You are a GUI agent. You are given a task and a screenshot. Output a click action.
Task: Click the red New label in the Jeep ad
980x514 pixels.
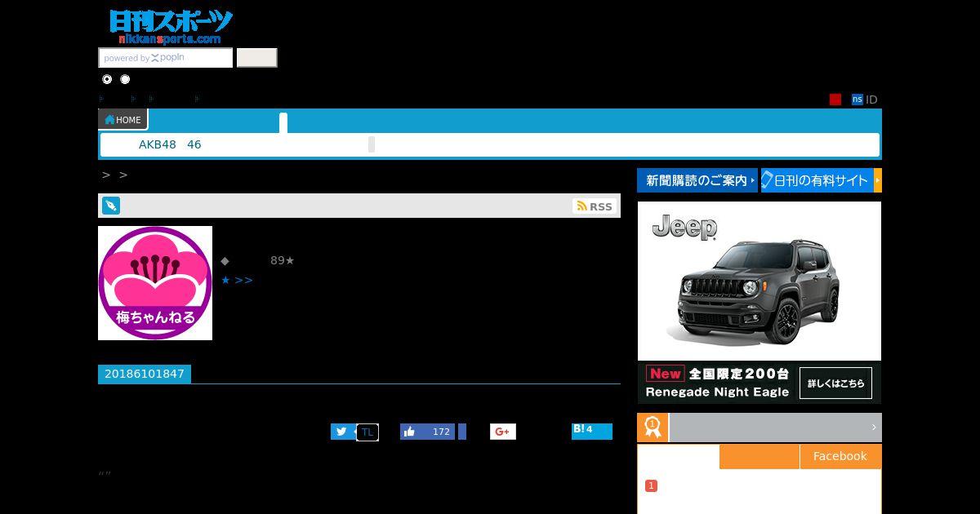coord(666,374)
